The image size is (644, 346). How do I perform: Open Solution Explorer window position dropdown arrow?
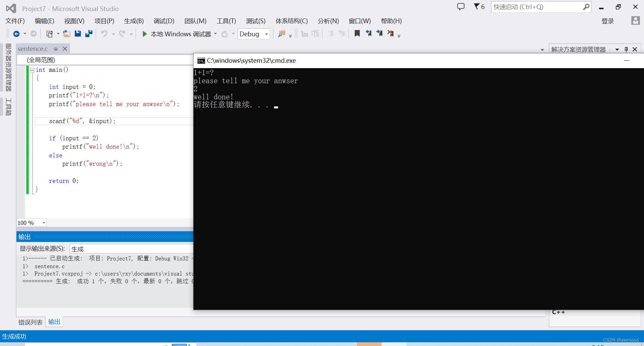(617, 49)
